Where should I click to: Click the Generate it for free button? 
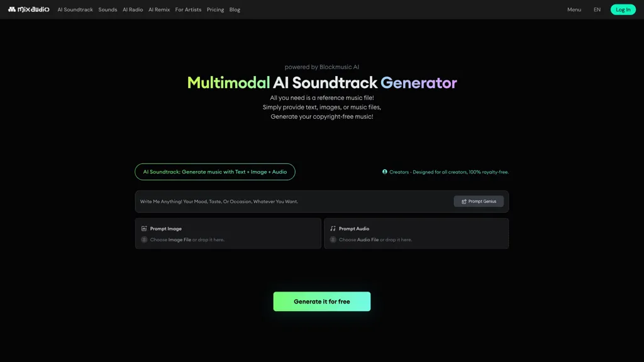click(321, 301)
